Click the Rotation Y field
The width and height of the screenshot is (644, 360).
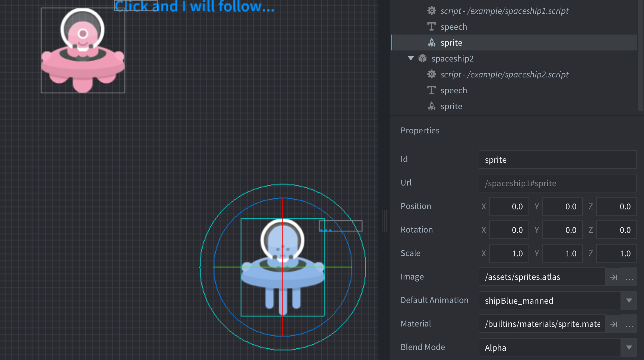click(562, 230)
